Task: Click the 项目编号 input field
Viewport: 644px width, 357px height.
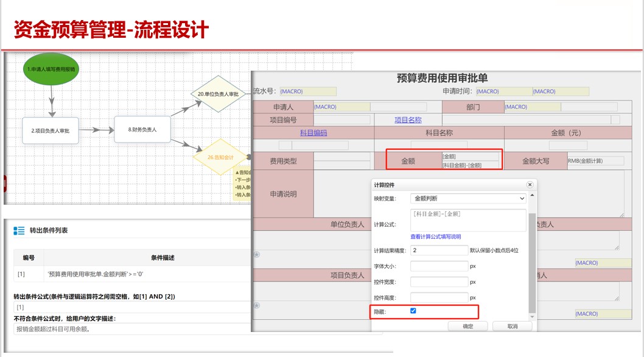Action: [x=341, y=119]
